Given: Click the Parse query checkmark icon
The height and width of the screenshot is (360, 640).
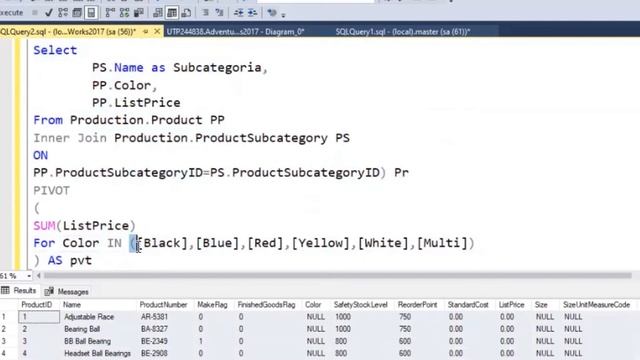Looking at the screenshot, I should [49, 13].
